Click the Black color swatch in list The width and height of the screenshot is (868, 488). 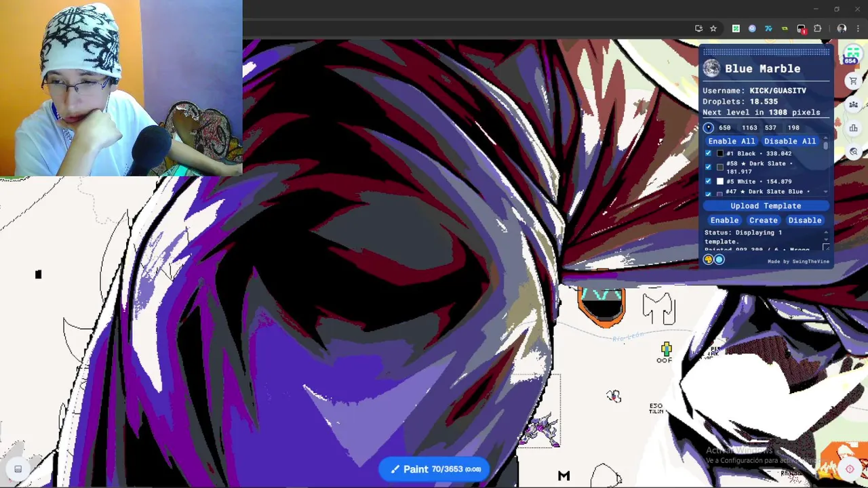720,153
